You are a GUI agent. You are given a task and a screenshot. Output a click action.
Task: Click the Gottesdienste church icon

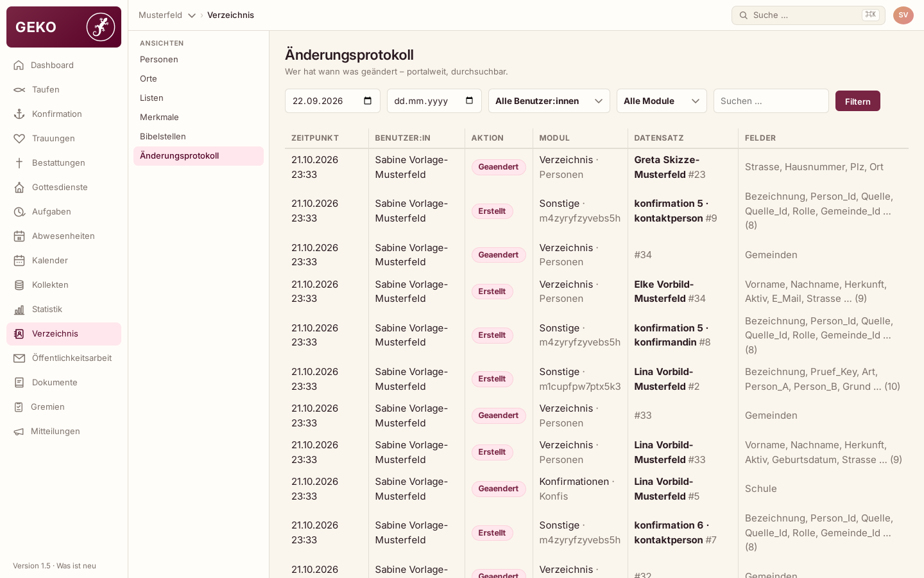pos(19,187)
